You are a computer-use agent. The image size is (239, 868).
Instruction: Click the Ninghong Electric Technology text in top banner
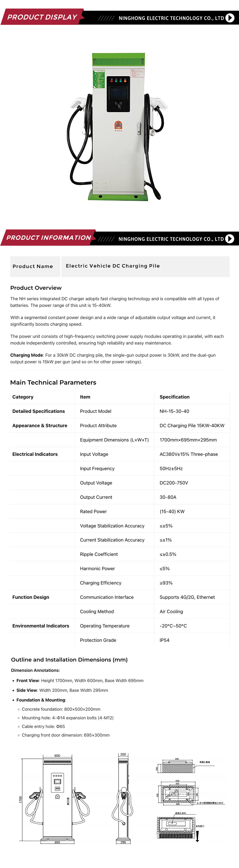[x=171, y=18]
